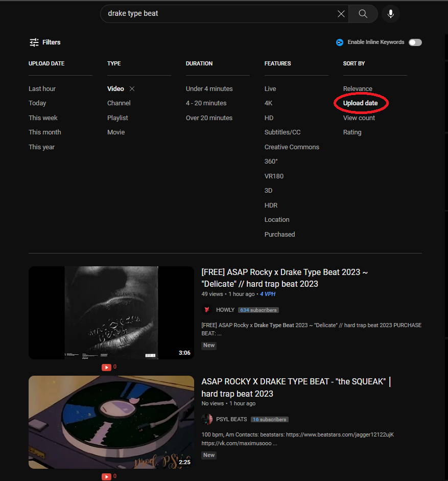
Task: Click the description starting "100 bpm, Am Contacts"
Action: coord(297,439)
